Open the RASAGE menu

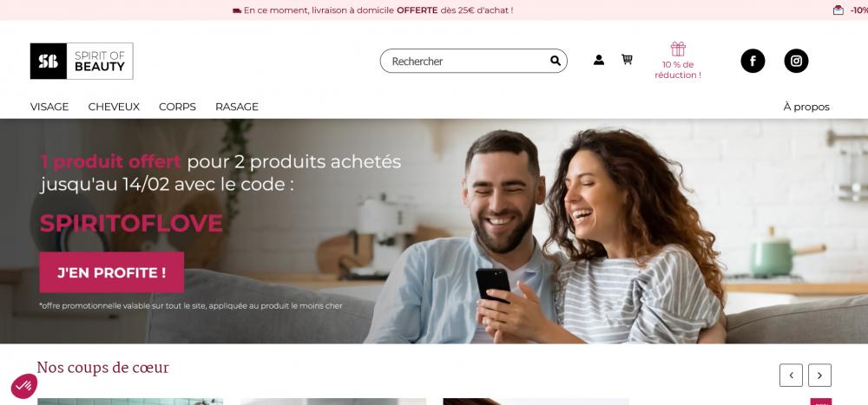coord(237,107)
